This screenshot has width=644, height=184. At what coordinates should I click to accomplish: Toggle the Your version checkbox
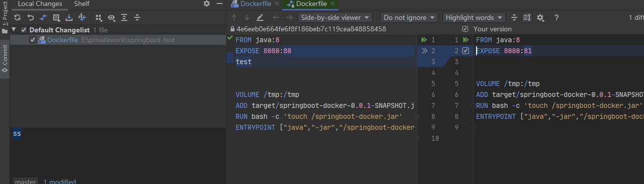(465, 29)
